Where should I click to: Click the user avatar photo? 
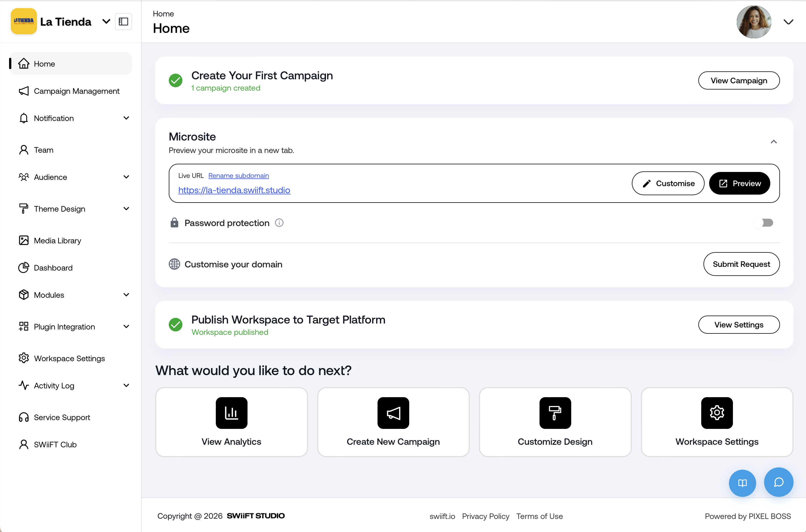tap(754, 22)
